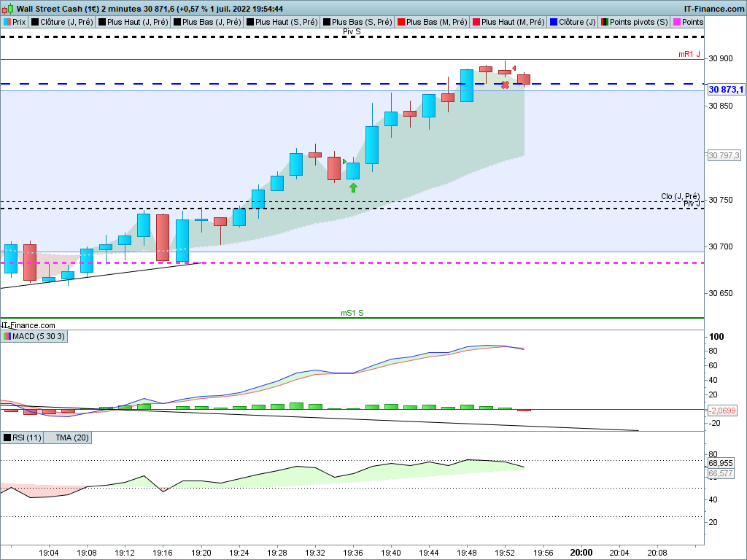Click the mR1 J resistance line label

[689, 54]
